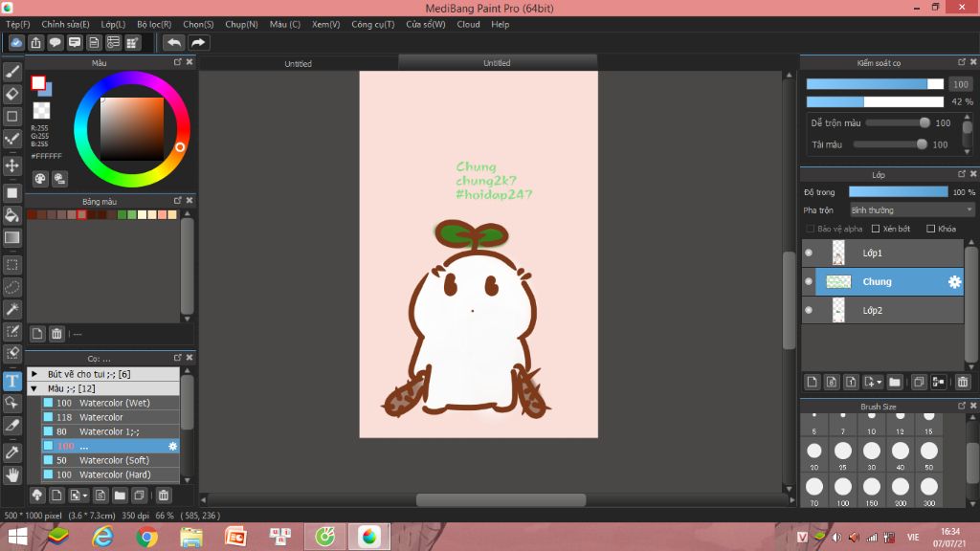Screen dimensions: 980x551
Task: Click the blue square beside Watercolor (Wet)
Action: coord(48,403)
